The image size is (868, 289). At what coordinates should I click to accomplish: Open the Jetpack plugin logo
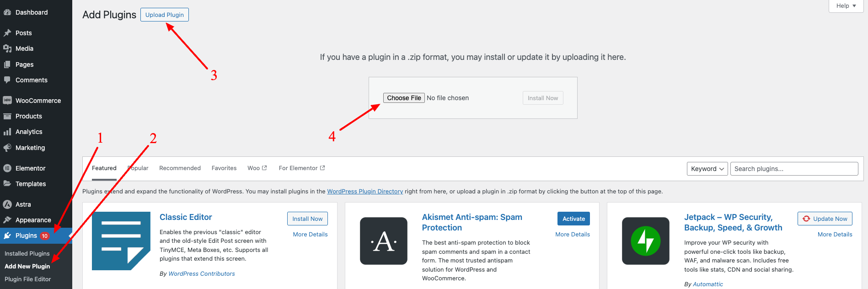click(x=646, y=241)
